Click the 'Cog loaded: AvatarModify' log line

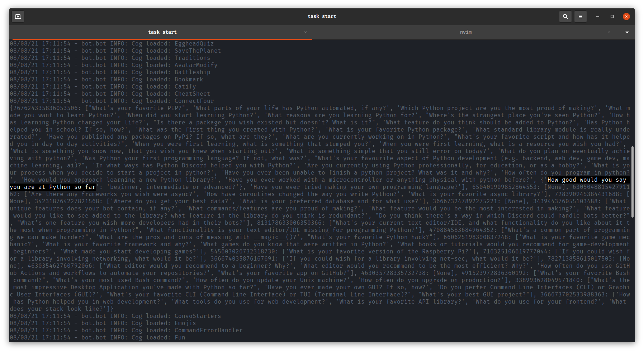coord(114,65)
